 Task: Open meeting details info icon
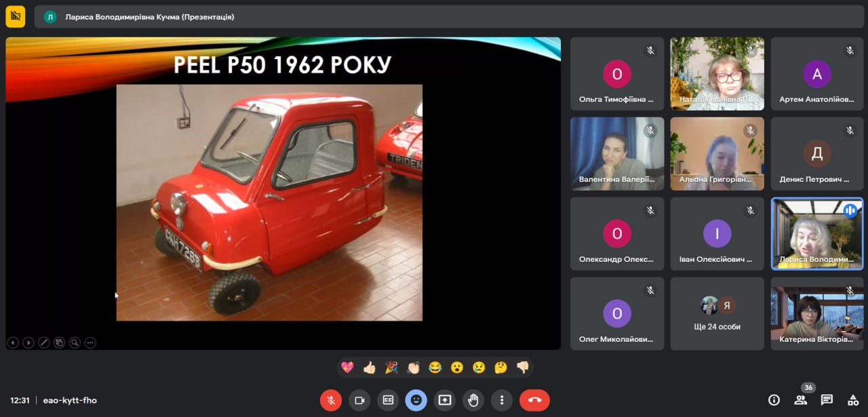tap(774, 400)
